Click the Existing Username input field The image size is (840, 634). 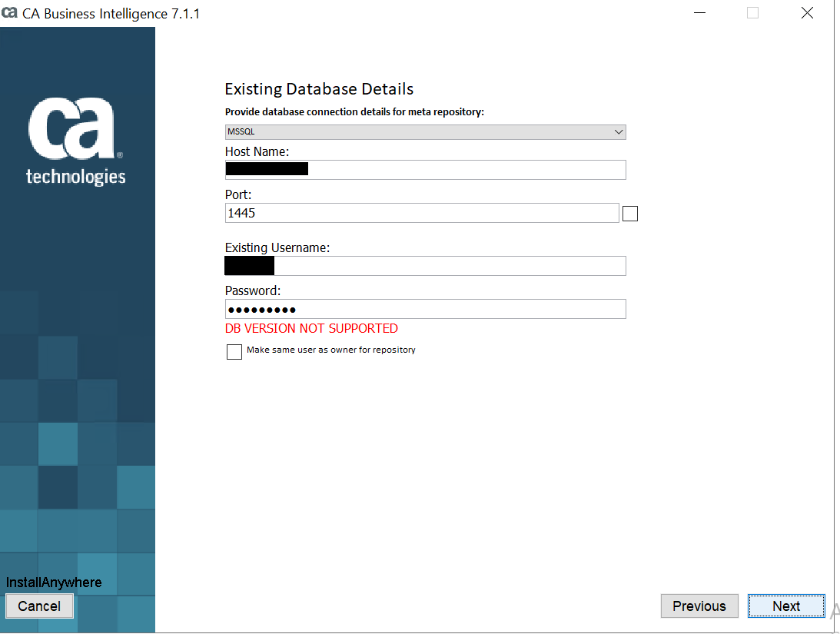(x=425, y=266)
